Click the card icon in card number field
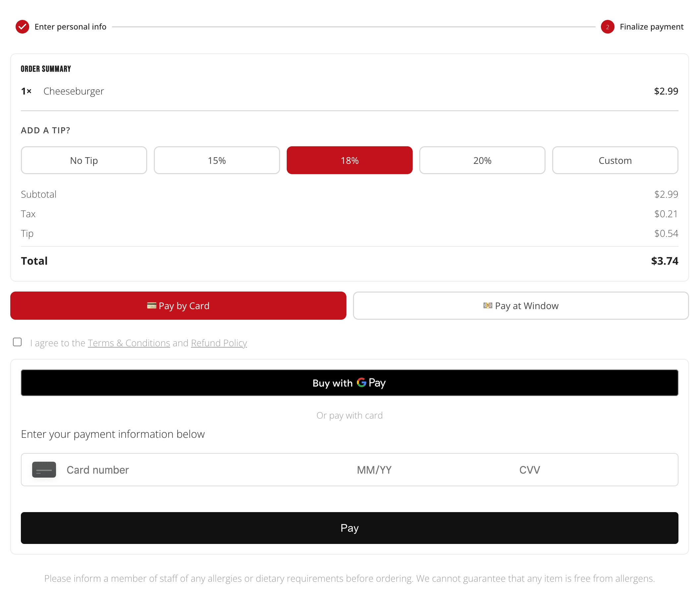The width and height of the screenshot is (700, 599). 44,470
